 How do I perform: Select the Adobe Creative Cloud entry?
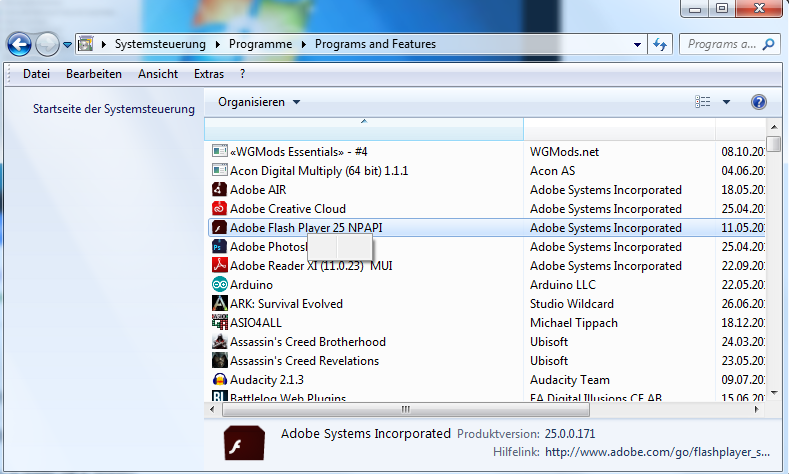click(288, 208)
